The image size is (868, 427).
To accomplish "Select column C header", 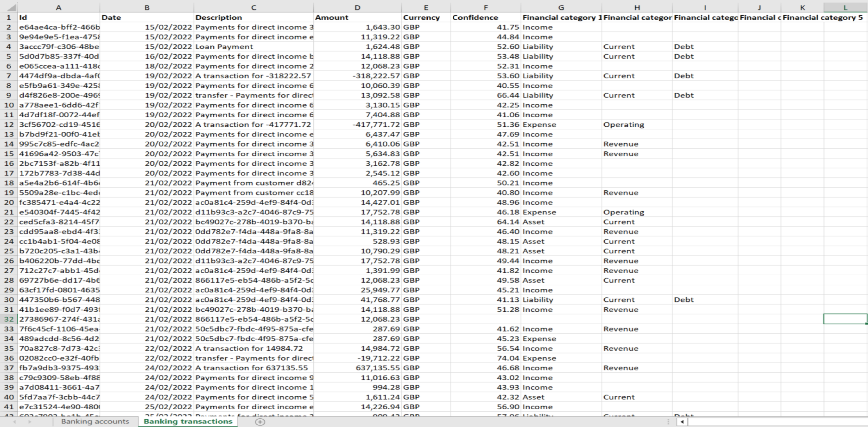I will pos(254,8).
